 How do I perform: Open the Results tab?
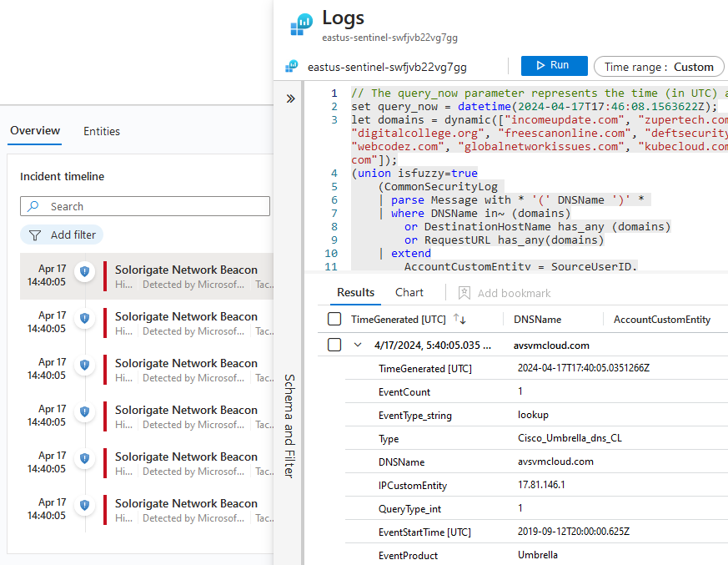pyautogui.click(x=355, y=293)
